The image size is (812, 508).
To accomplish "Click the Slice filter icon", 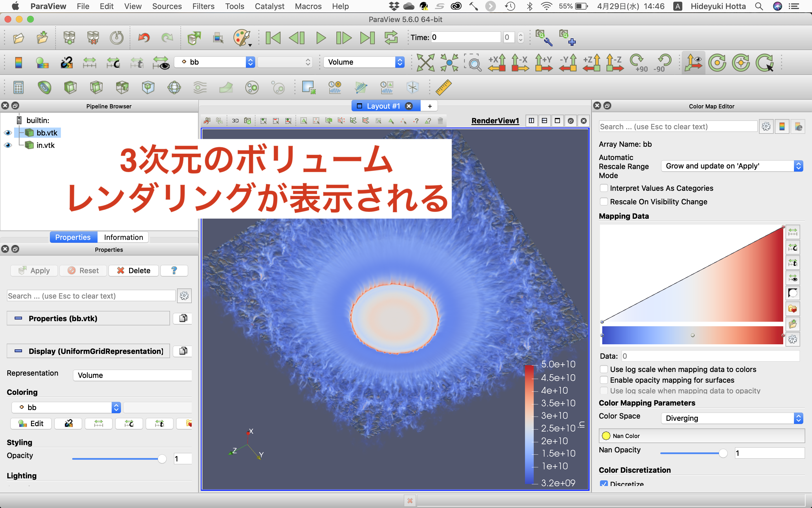I will pyautogui.click(x=96, y=87).
